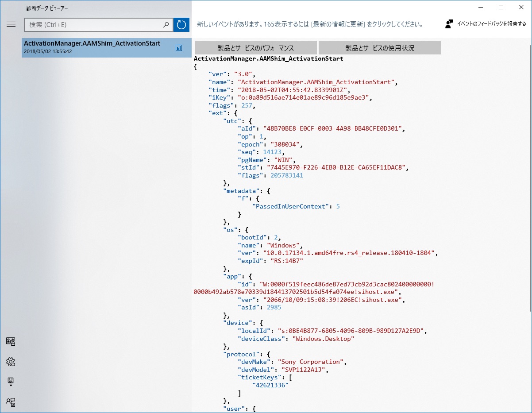The width and height of the screenshot is (532, 413).
Task: Click the "devModel" SVP1122A1J value
Action: [x=305, y=370]
